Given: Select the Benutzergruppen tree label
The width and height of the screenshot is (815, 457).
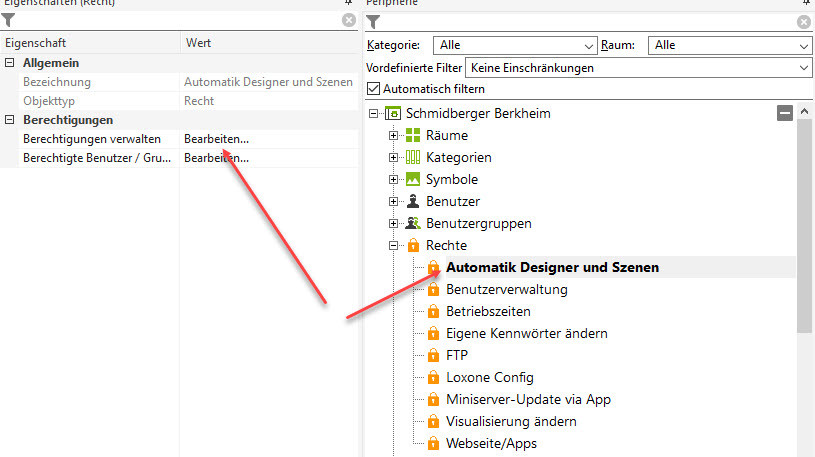Looking at the screenshot, I should [x=479, y=224].
